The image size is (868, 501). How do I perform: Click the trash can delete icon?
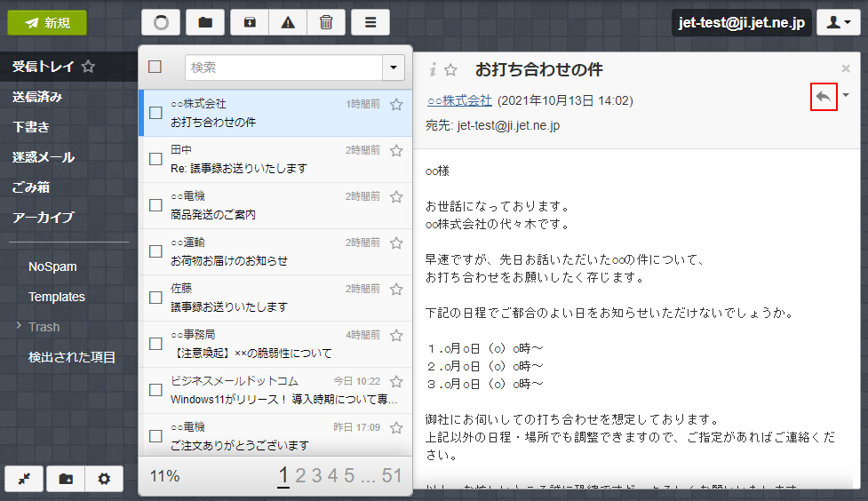(326, 23)
